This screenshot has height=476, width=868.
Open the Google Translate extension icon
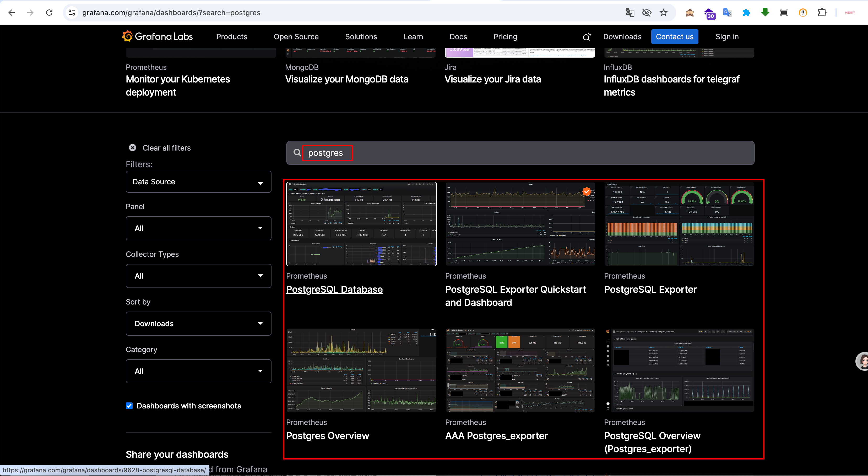point(727,13)
